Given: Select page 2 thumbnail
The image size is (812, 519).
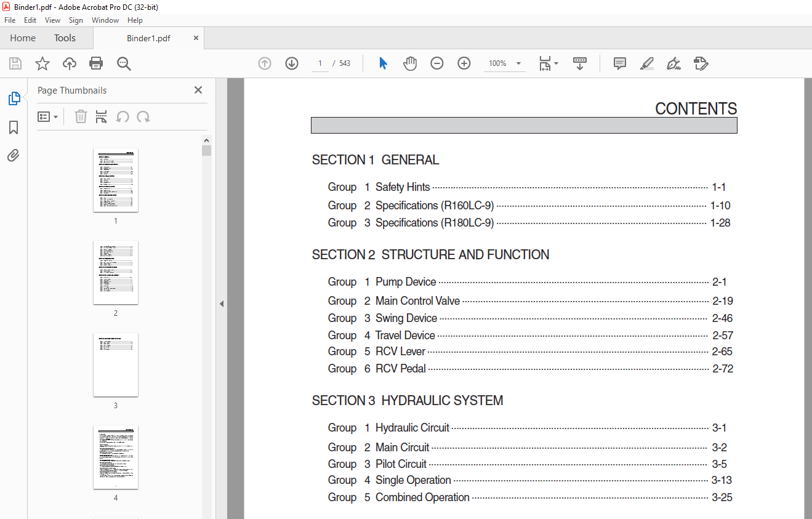Looking at the screenshot, I should 116,273.
